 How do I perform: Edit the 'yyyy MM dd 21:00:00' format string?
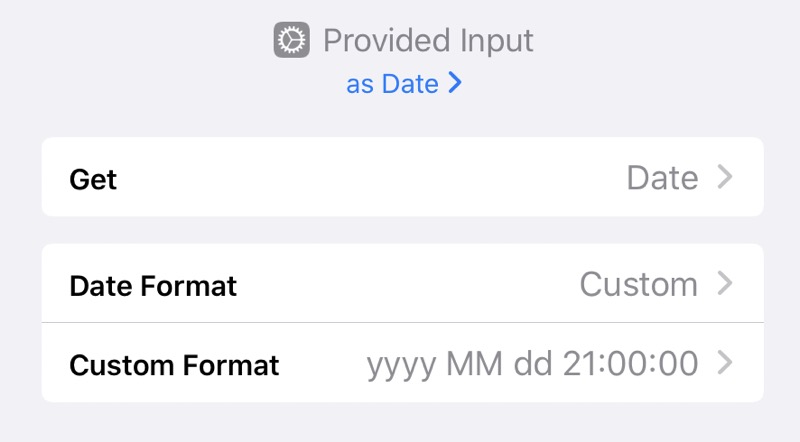532,364
